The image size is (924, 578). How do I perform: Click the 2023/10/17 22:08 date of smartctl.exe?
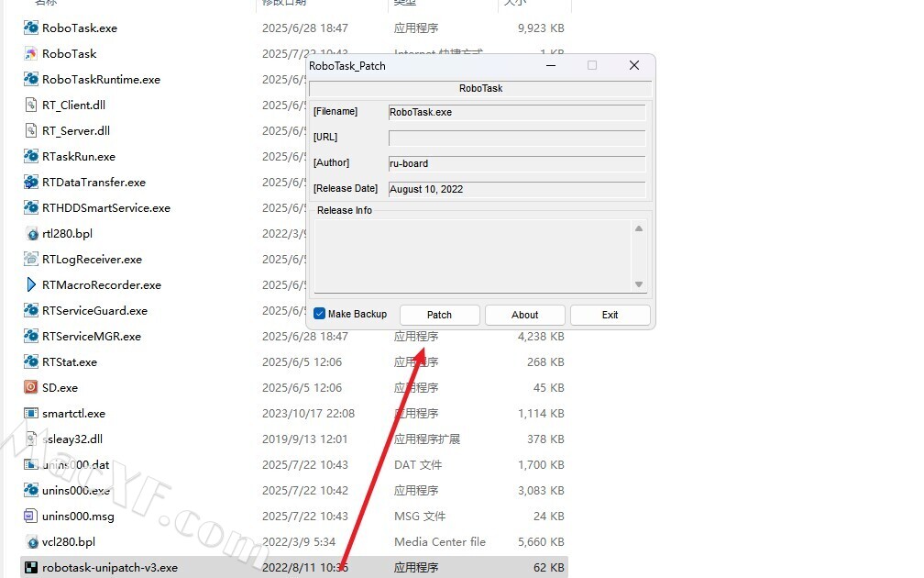click(308, 414)
